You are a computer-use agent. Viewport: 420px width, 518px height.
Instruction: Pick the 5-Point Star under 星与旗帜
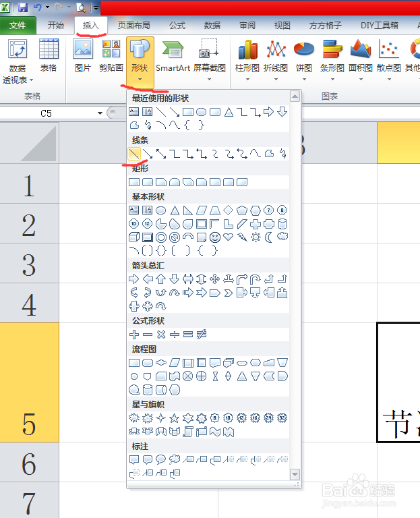(175, 419)
